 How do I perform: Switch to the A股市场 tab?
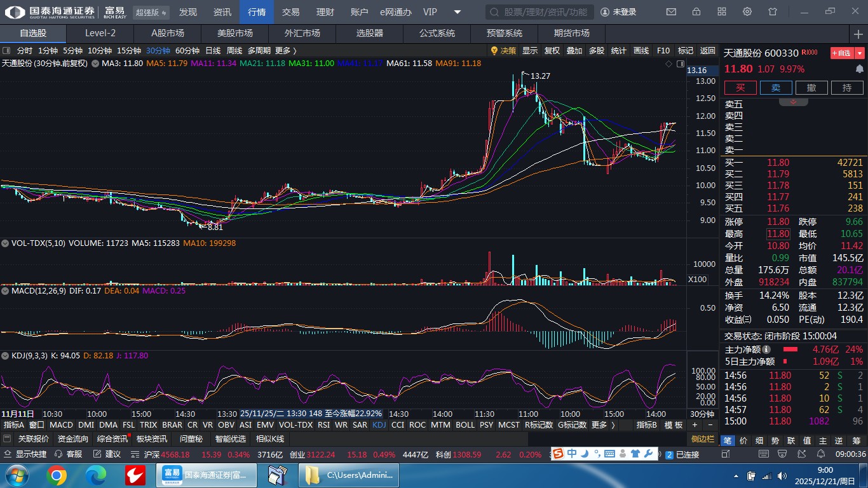167,33
